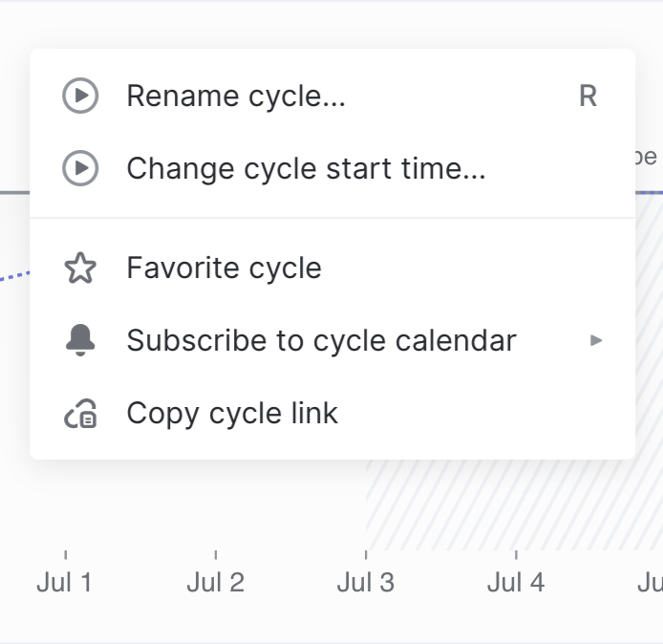Click the star icon for Favorite cycle
663x644 pixels.
(80, 268)
